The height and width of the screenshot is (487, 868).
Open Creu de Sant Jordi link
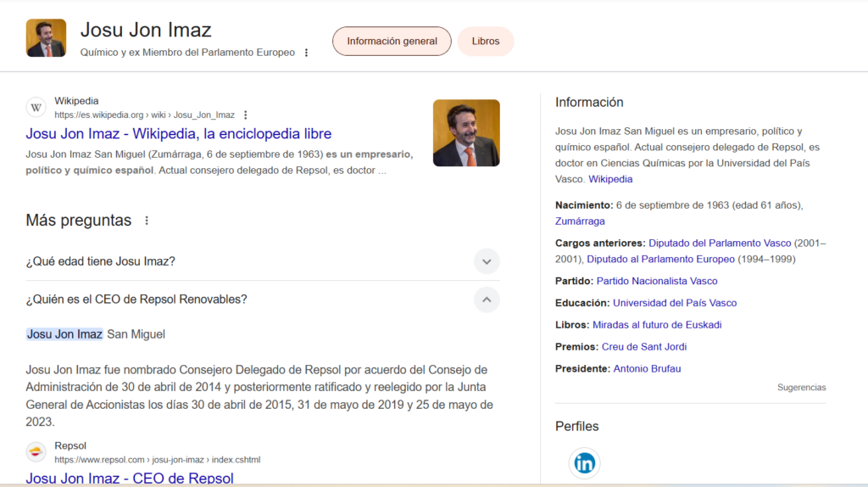[x=644, y=347]
